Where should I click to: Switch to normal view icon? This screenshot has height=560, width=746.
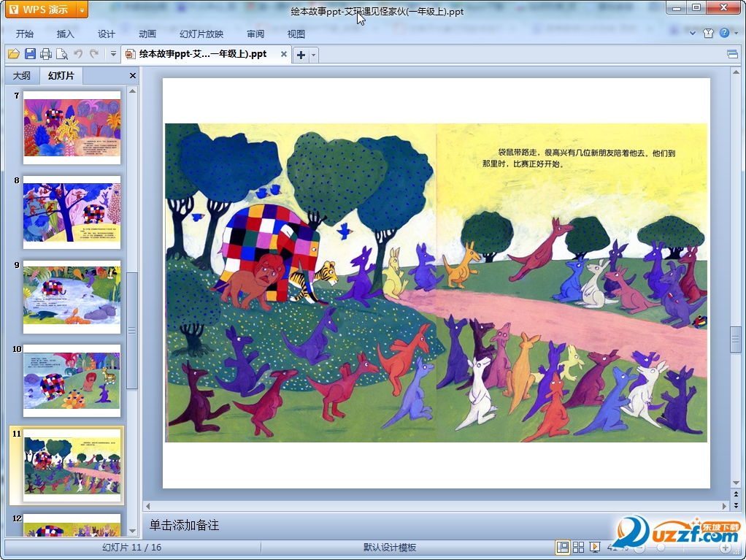pos(562,548)
